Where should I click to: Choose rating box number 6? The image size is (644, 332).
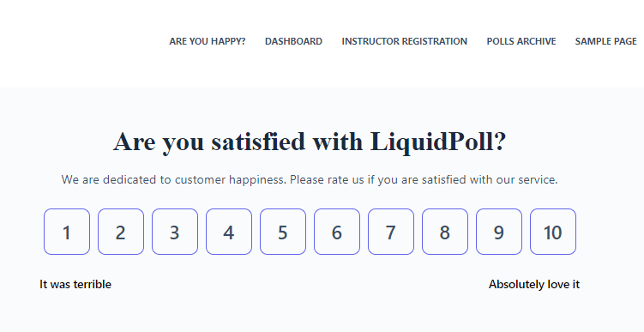click(337, 232)
